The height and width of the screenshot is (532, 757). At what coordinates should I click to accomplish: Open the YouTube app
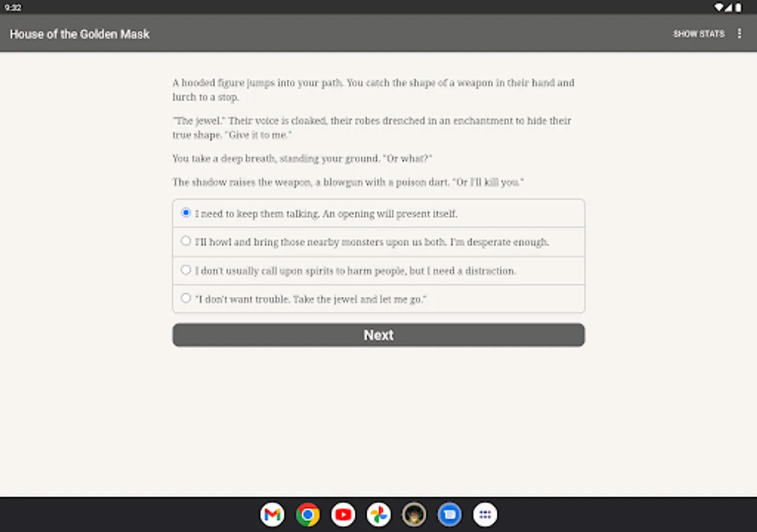point(343,514)
